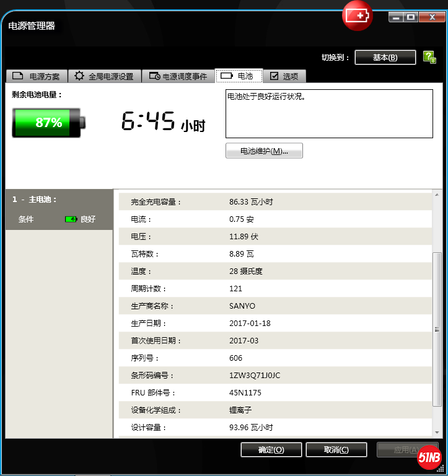Open the 选项 tab
Screen dimensions: 448x476
pyautogui.click(x=284, y=76)
